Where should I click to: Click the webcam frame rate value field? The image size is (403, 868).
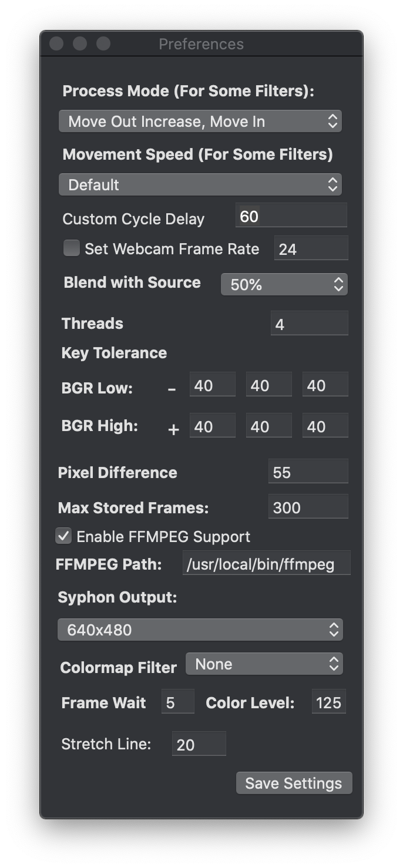pos(311,249)
